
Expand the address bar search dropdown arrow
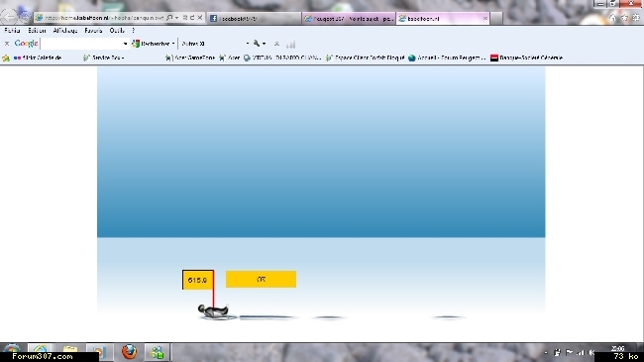point(176,18)
